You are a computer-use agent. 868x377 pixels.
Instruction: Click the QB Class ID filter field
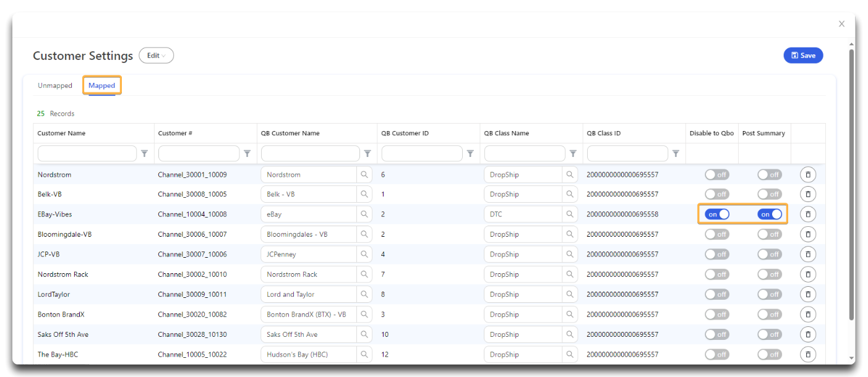pos(627,153)
